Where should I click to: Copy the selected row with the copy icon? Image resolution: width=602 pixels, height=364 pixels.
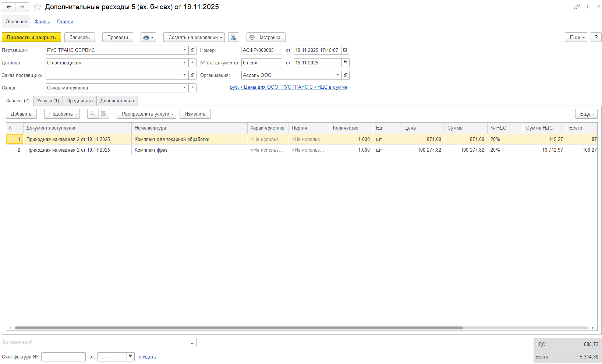coord(93,114)
